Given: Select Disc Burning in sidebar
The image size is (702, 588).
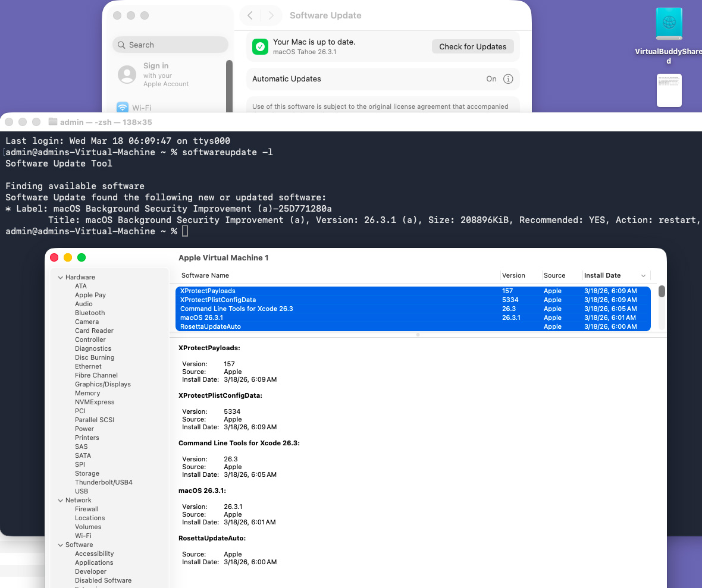Looking at the screenshot, I should [x=95, y=358].
